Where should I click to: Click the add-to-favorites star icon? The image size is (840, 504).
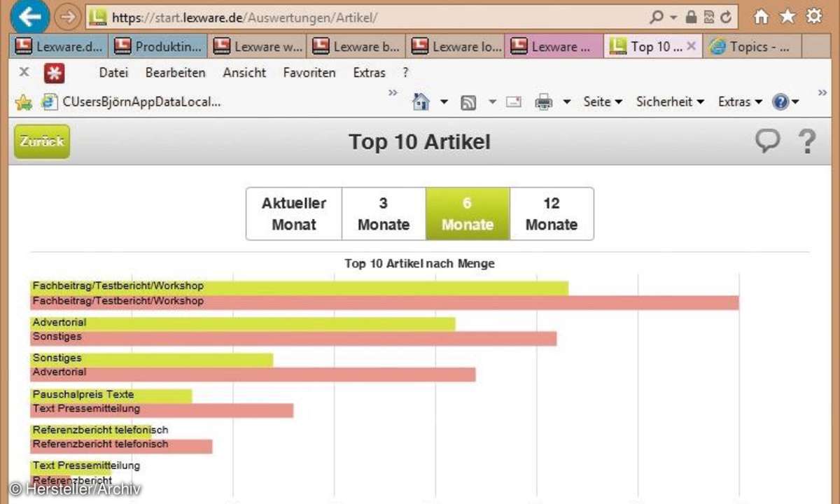tap(24, 102)
